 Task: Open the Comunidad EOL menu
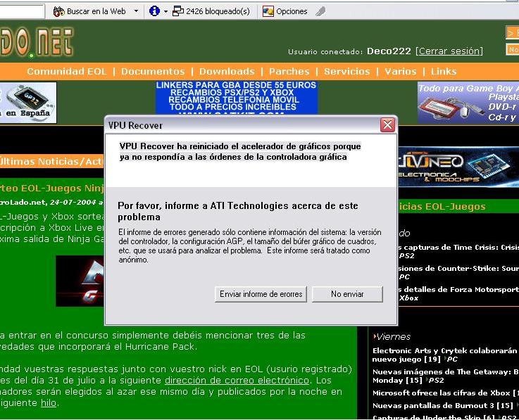tap(67, 72)
